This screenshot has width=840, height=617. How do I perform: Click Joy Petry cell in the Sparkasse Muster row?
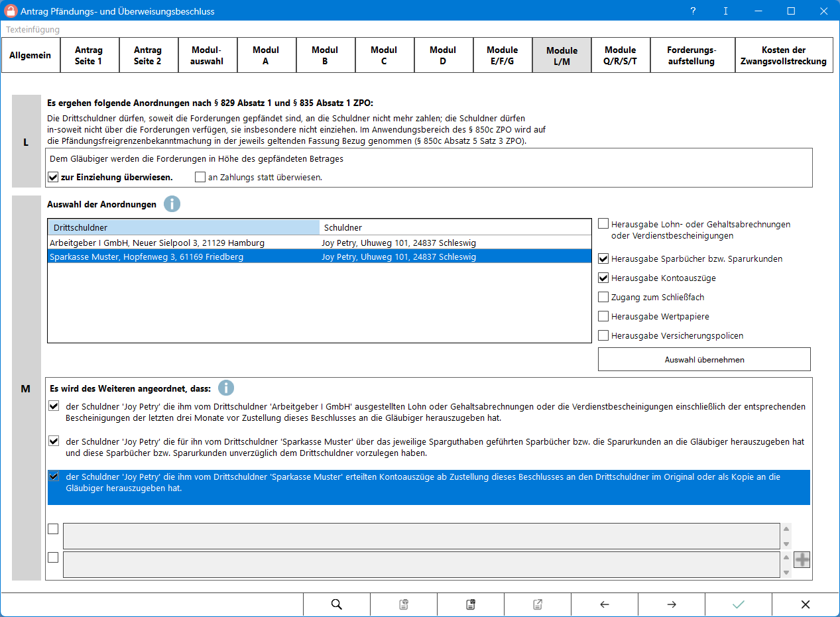pyautogui.click(x=398, y=256)
